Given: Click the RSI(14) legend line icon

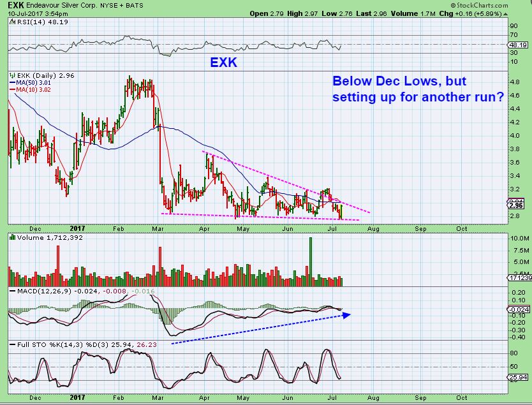Looking at the screenshot, I should coord(12,22).
